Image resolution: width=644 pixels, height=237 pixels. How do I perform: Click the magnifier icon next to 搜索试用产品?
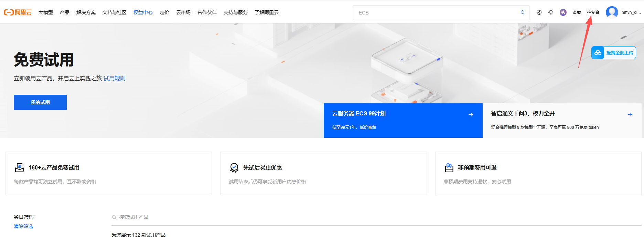click(x=114, y=217)
